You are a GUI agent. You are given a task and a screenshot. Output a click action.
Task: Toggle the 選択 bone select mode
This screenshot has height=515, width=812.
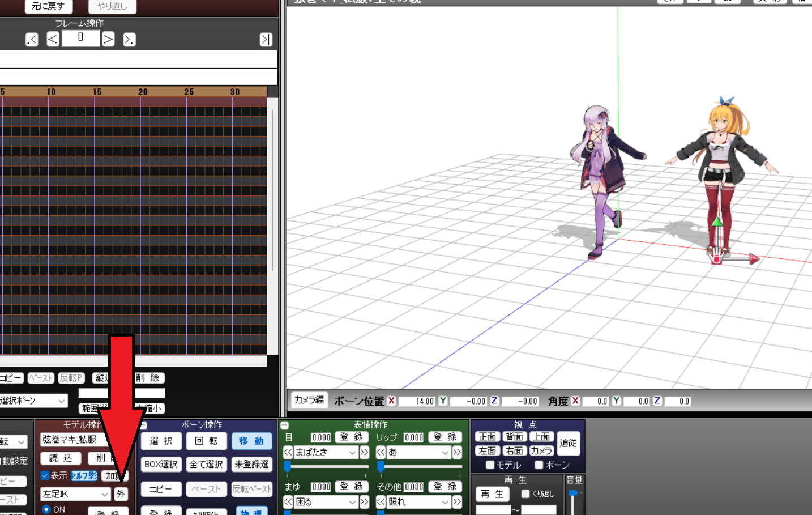pyautogui.click(x=161, y=441)
